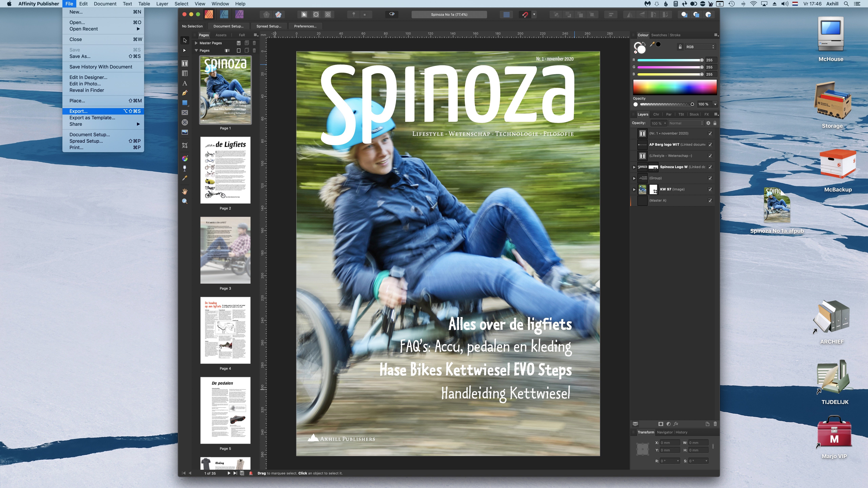Toggle visibility of Nr. 1 november 2020 layer
This screenshot has width=868, height=488.
[710, 133]
